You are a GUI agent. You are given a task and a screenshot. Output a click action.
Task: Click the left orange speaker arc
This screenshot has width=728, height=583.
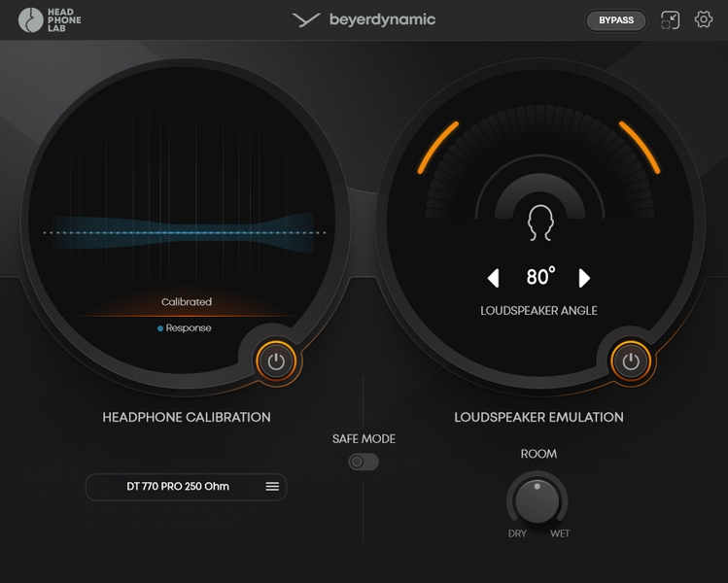pyautogui.click(x=436, y=147)
